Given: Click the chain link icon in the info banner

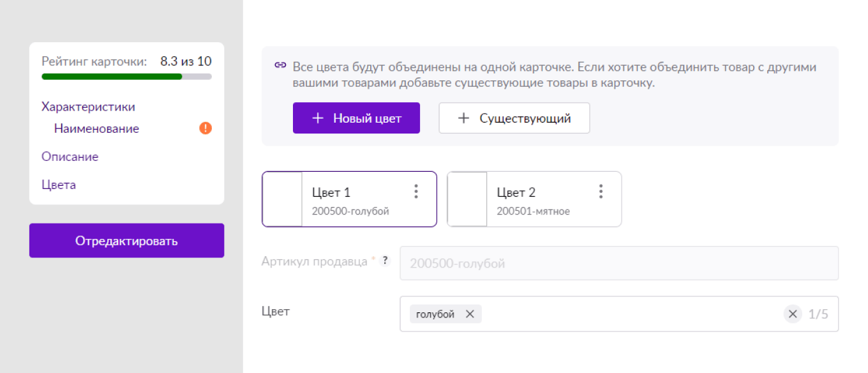Looking at the screenshot, I should click(x=280, y=65).
